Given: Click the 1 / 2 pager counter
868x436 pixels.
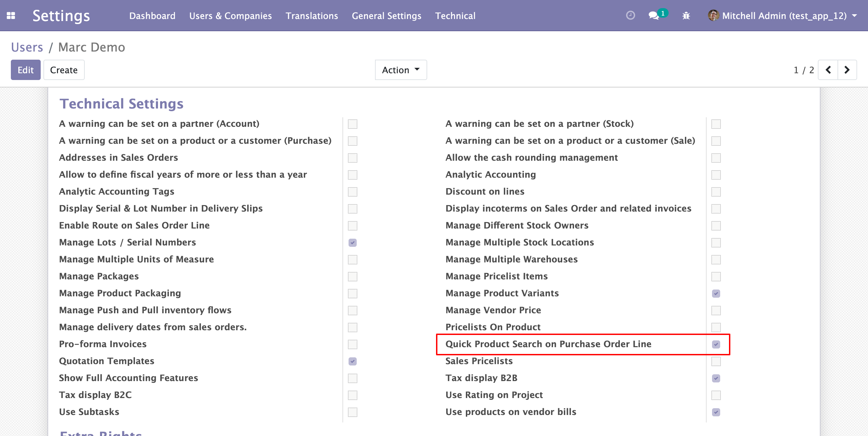Looking at the screenshot, I should [804, 70].
